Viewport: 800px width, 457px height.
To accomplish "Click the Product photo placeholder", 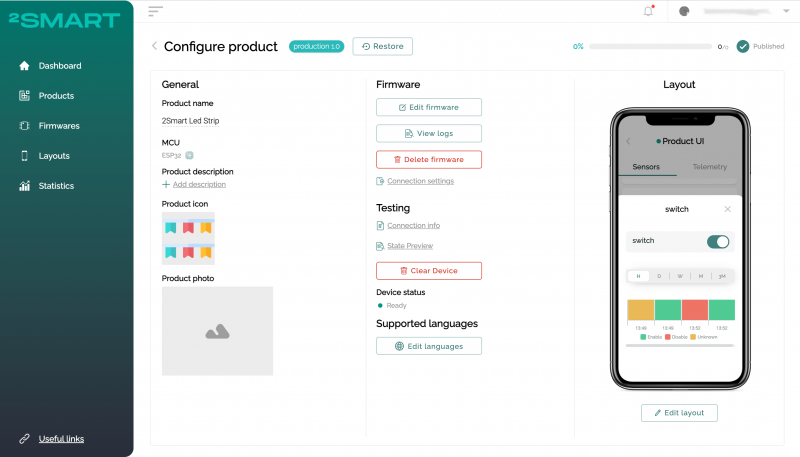I will tap(217, 331).
